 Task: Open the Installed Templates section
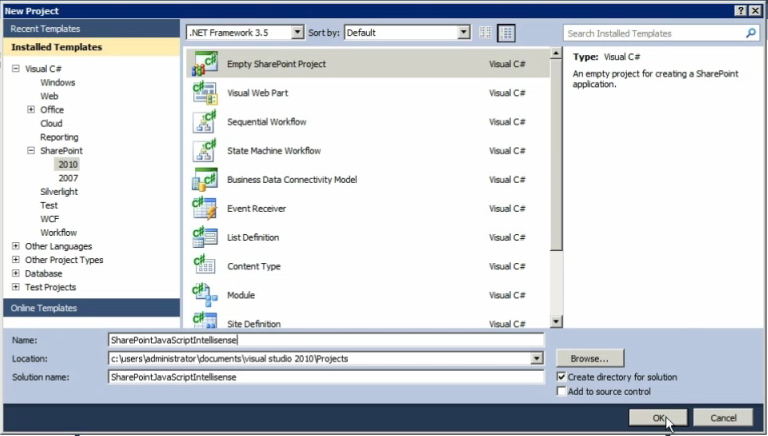pos(92,47)
